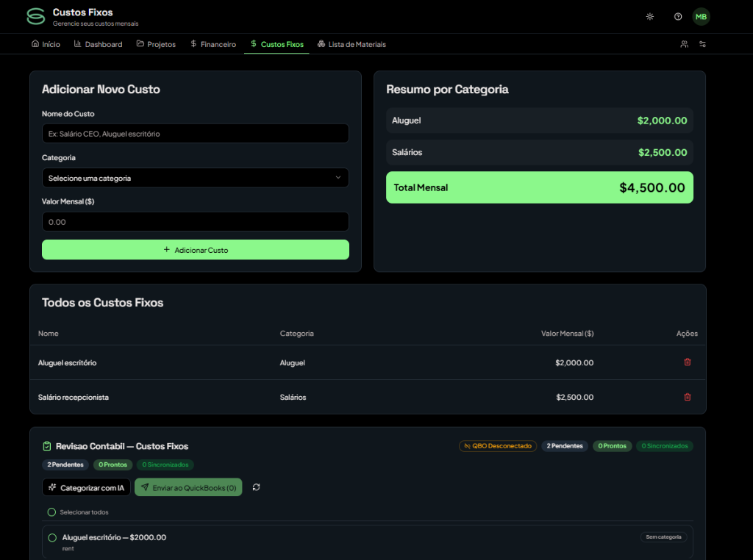Image resolution: width=753 pixels, height=560 pixels.
Task: Switch to the Dashboard tab
Action: click(98, 44)
